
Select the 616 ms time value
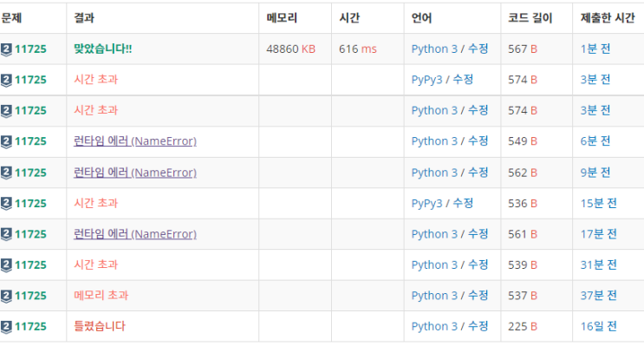358,49
